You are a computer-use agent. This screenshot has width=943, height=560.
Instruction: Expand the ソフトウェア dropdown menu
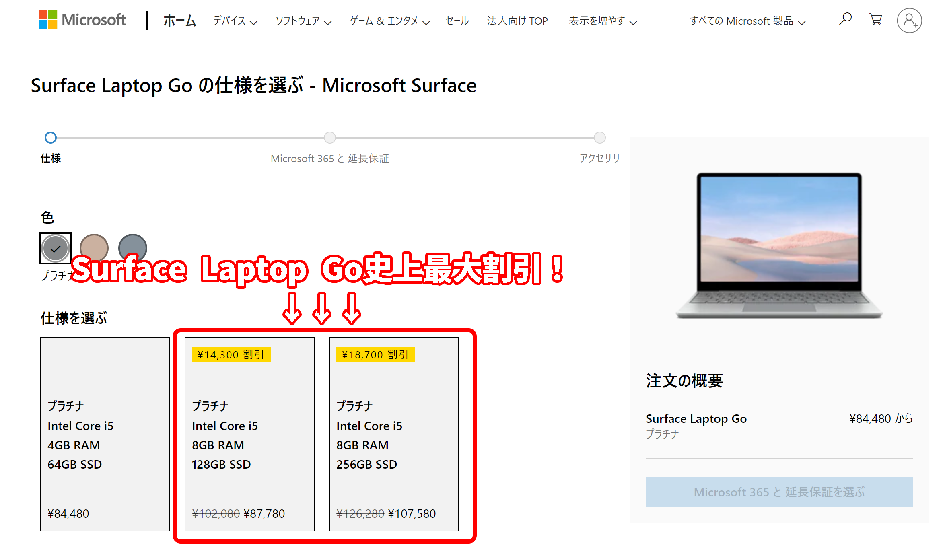tap(303, 21)
